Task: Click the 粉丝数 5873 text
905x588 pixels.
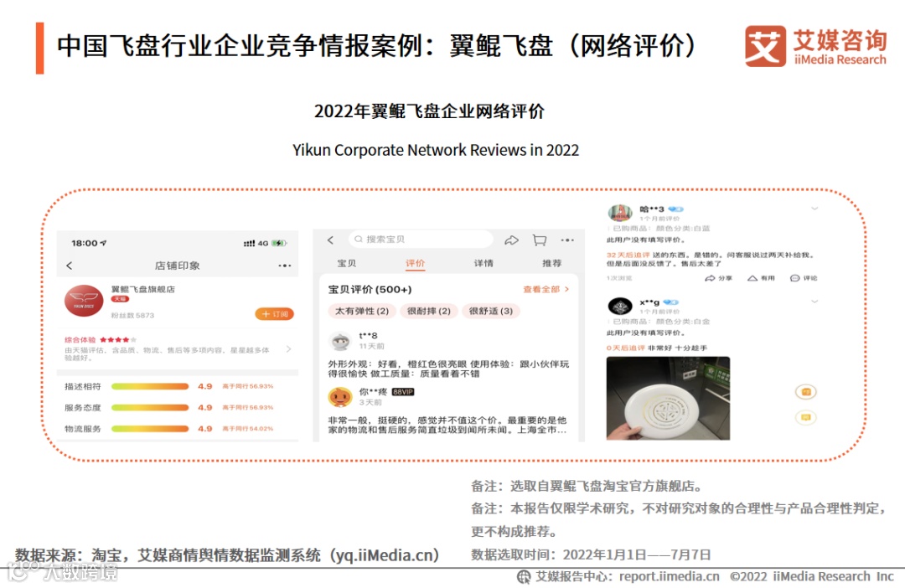Action: 132,315
